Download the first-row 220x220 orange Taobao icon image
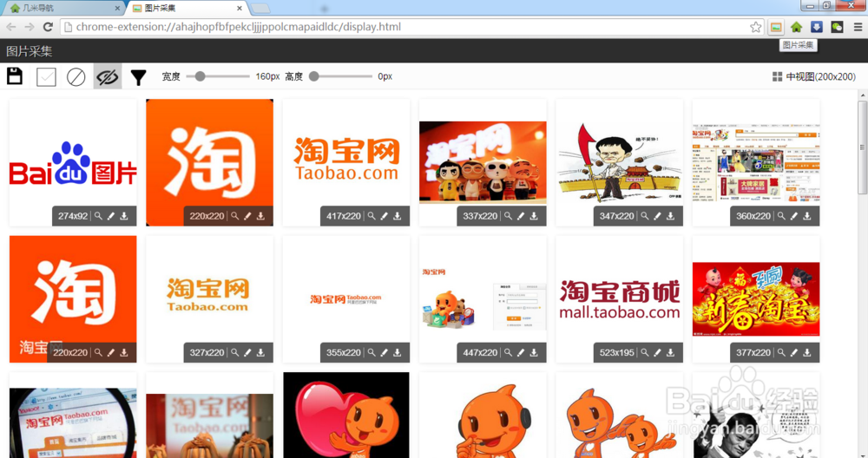The height and width of the screenshot is (458, 868). pos(260,216)
